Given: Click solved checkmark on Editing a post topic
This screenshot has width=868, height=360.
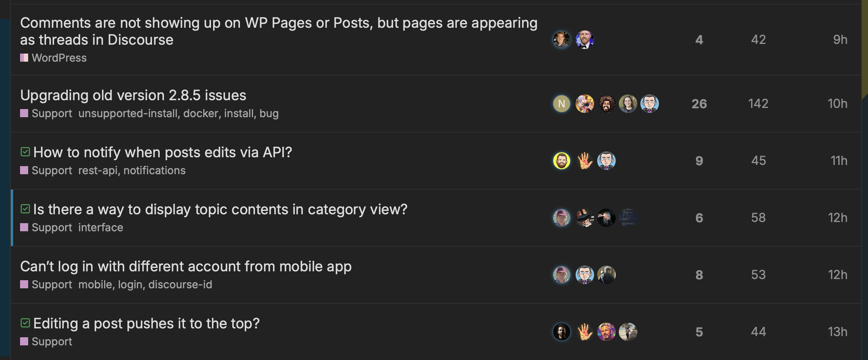Looking at the screenshot, I should coord(25,323).
